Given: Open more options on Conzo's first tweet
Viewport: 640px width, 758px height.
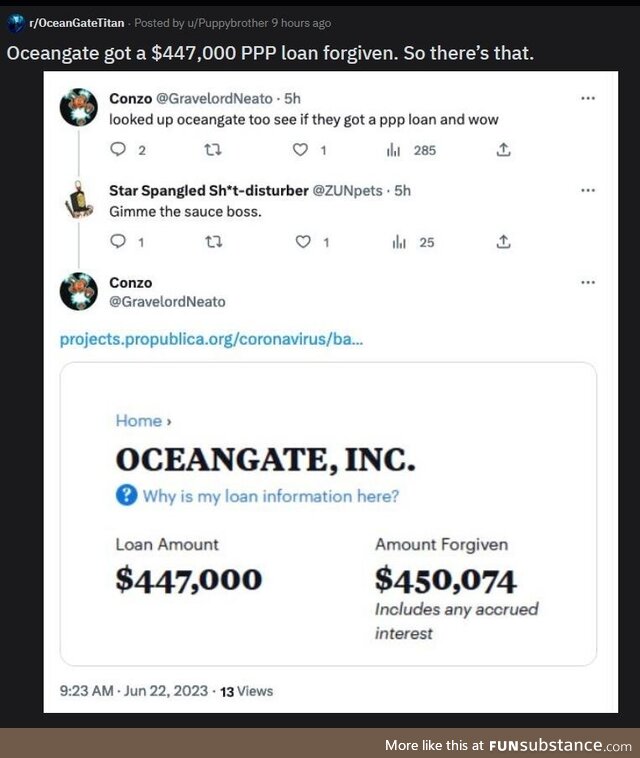Looking at the screenshot, I should [588, 98].
